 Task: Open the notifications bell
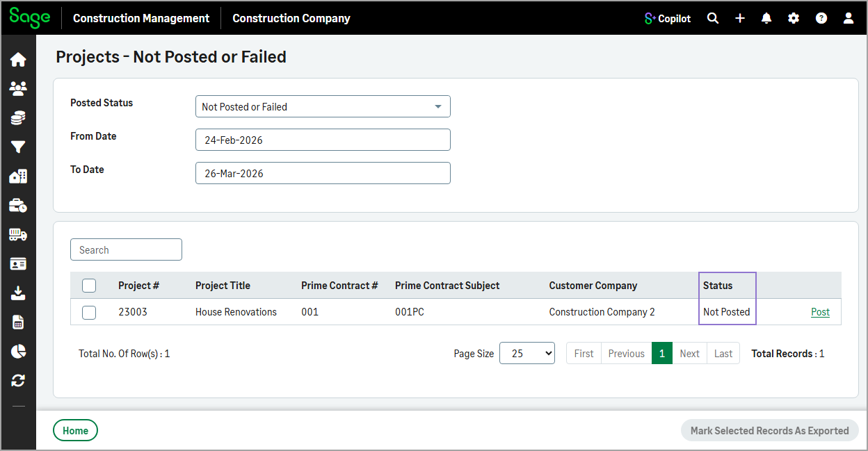766,18
